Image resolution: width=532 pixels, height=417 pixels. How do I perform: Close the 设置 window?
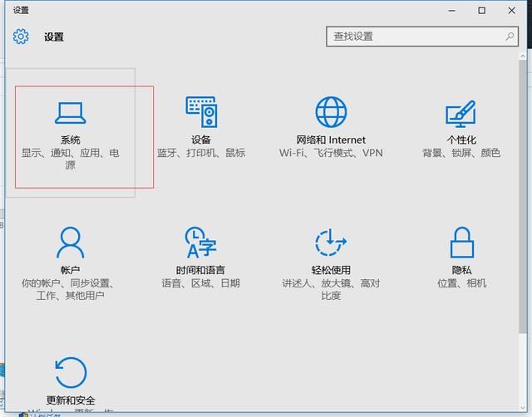[512, 10]
